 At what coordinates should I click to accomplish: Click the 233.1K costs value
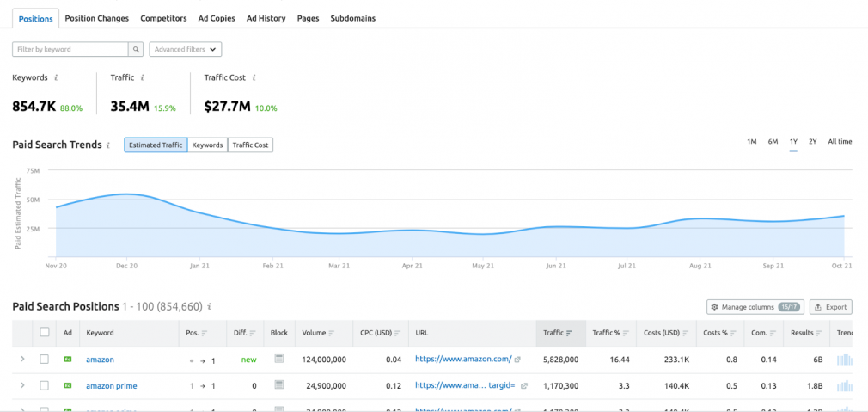pos(676,360)
